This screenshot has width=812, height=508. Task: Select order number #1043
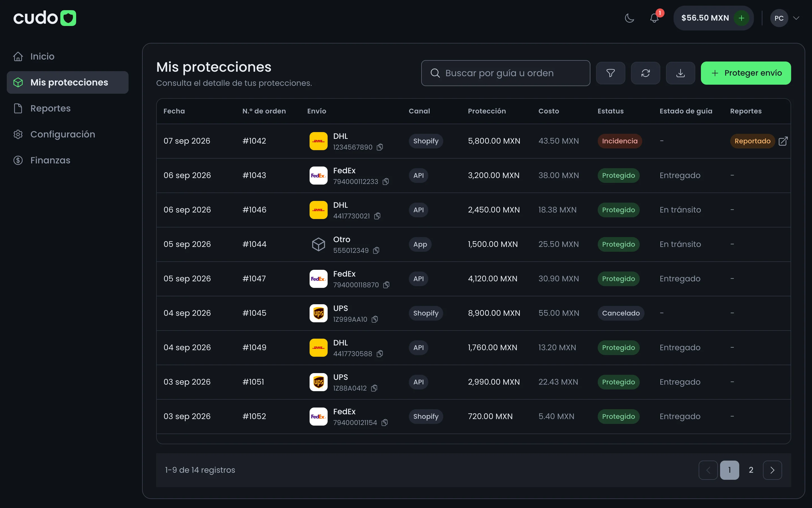[x=254, y=175]
